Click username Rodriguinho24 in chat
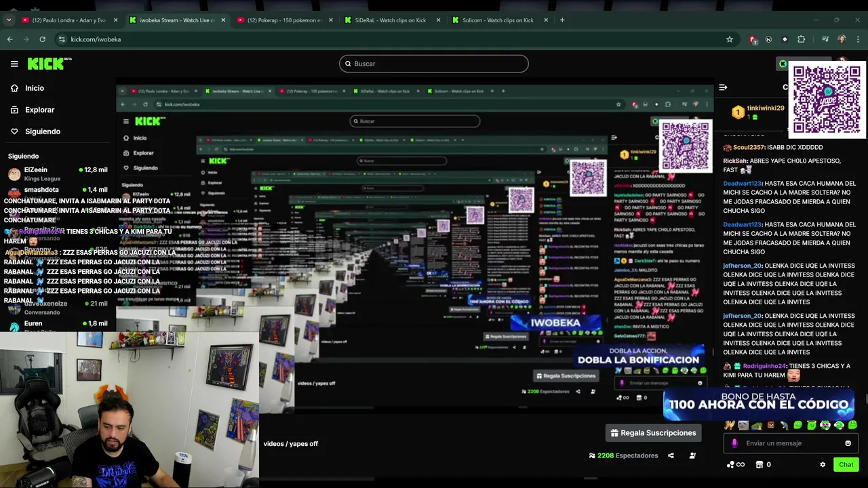 (x=764, y=366)
